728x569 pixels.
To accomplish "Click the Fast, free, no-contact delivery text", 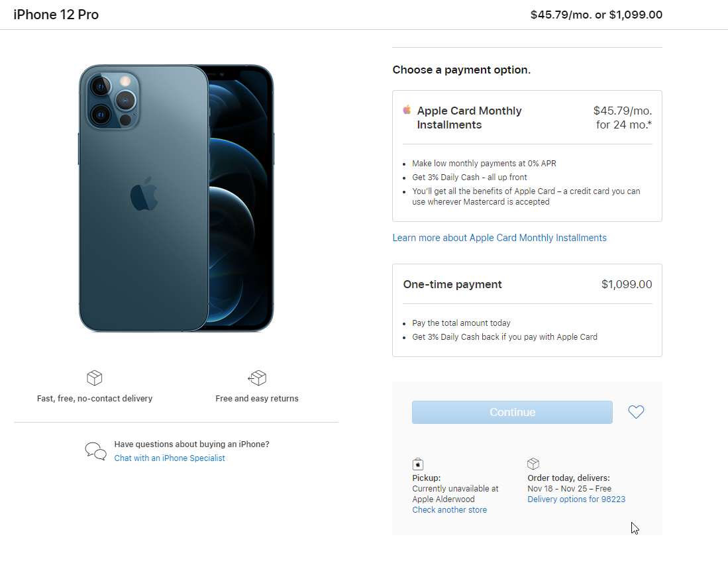I will [x=95, y=399].
